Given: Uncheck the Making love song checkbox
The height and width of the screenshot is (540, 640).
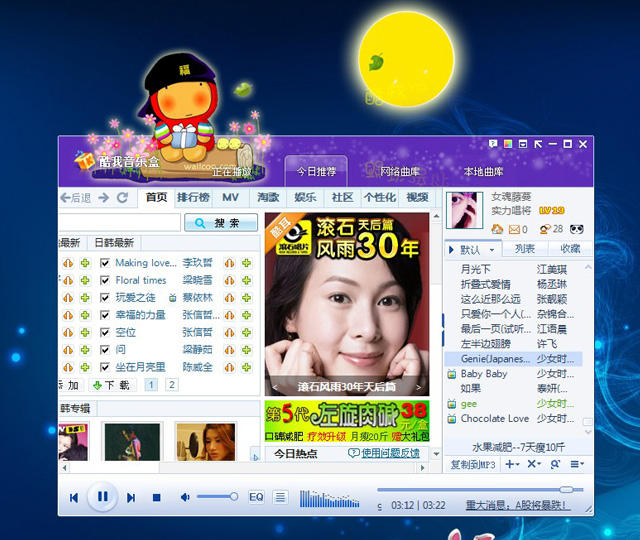Looking at the screenshot, I should 104,263.
